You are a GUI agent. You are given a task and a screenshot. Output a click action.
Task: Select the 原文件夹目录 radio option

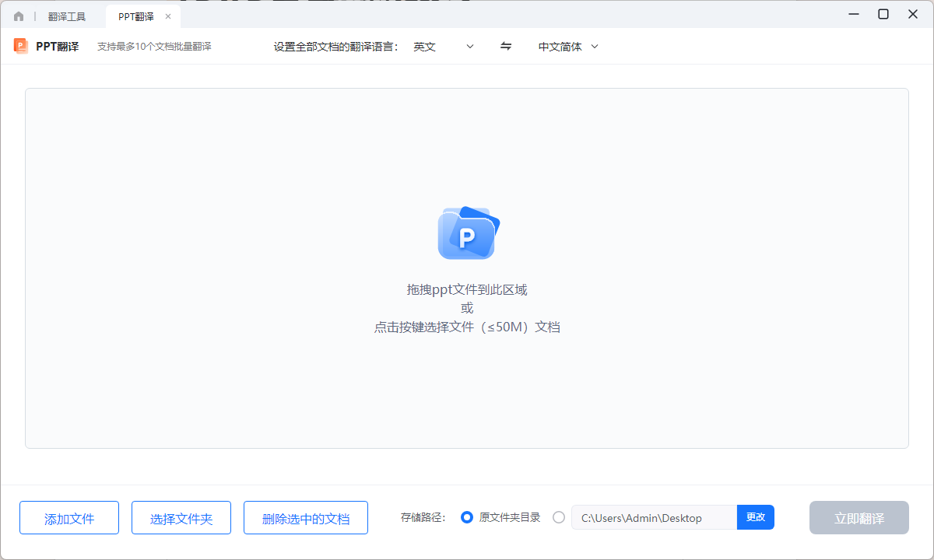click(x=467, y=517)
